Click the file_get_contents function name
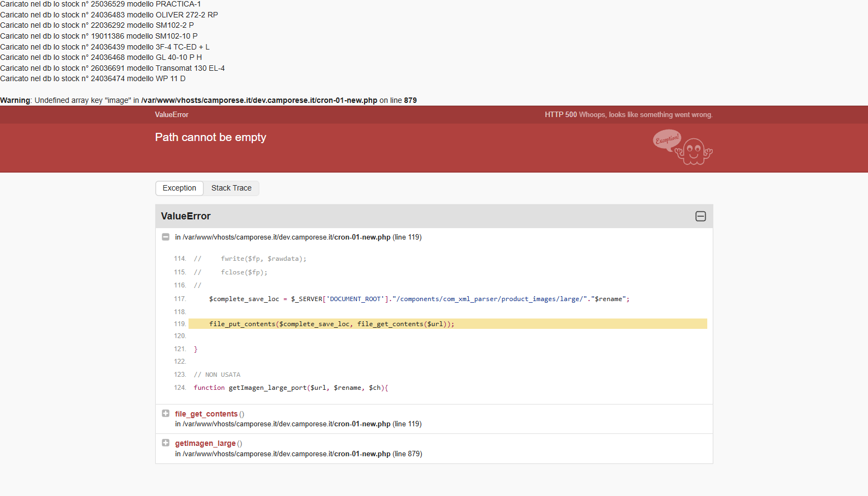Image resolution: width=868 pixels, height=496 pixels. pyautogui.click(x=206, y=414)
